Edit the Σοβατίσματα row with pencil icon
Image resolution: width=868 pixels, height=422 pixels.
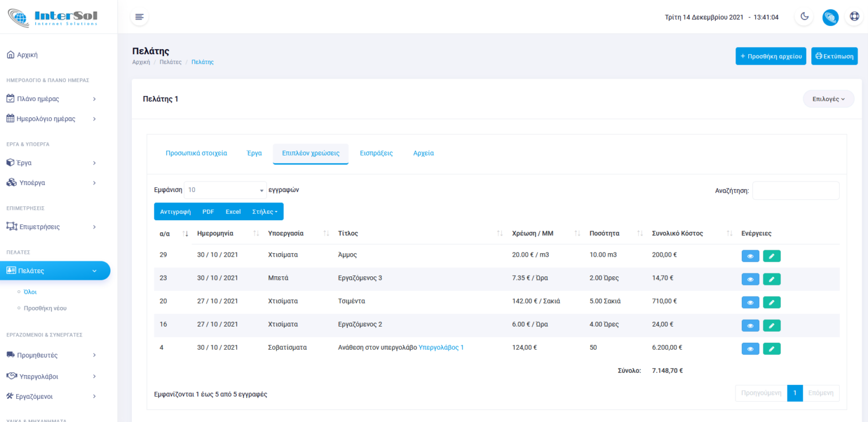tap(771, 349)
